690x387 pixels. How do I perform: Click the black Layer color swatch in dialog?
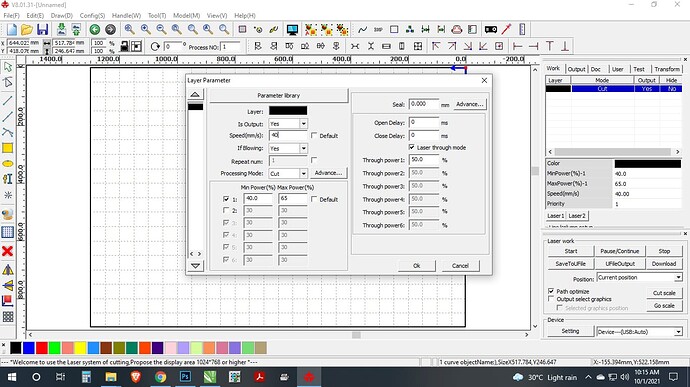pos(288,111)
